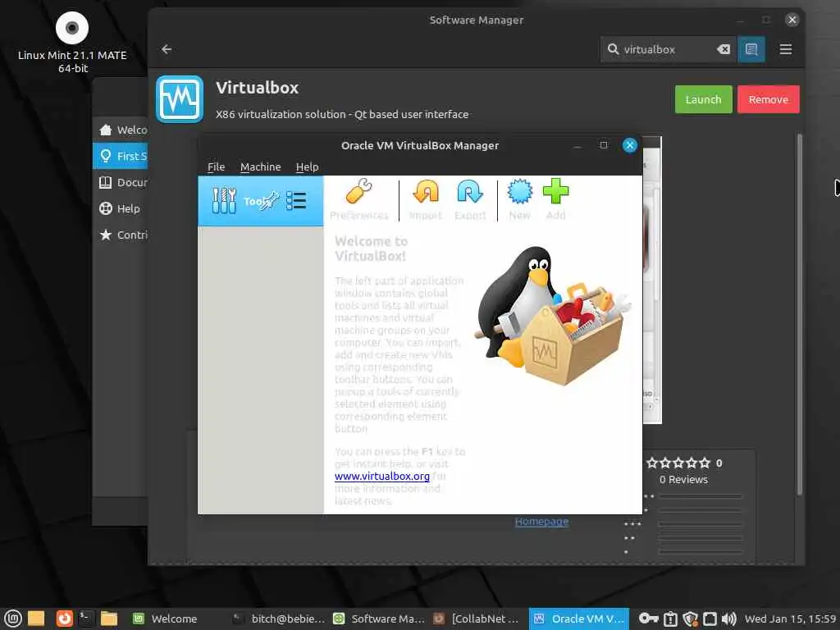840x630 pixels.
Task: Click the network tray icon
Action: [x=710, y=619]
